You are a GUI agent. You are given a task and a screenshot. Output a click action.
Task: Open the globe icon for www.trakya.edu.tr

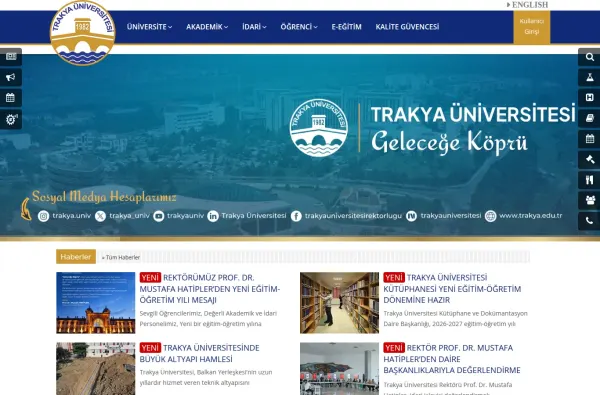tap(490, 216)
